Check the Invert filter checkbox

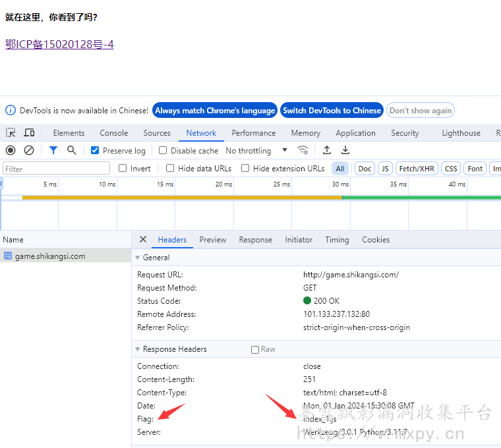[123, 168]
